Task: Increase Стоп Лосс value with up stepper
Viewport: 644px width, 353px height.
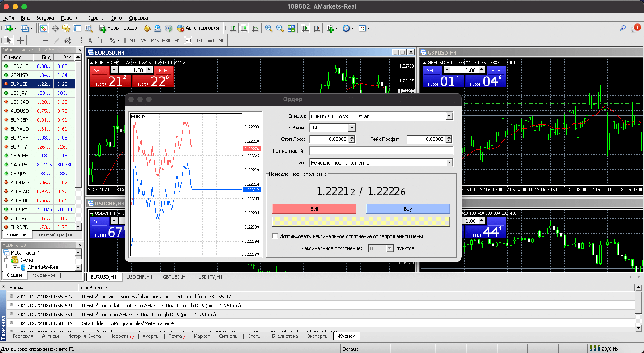Action: [x=352, y=137]
